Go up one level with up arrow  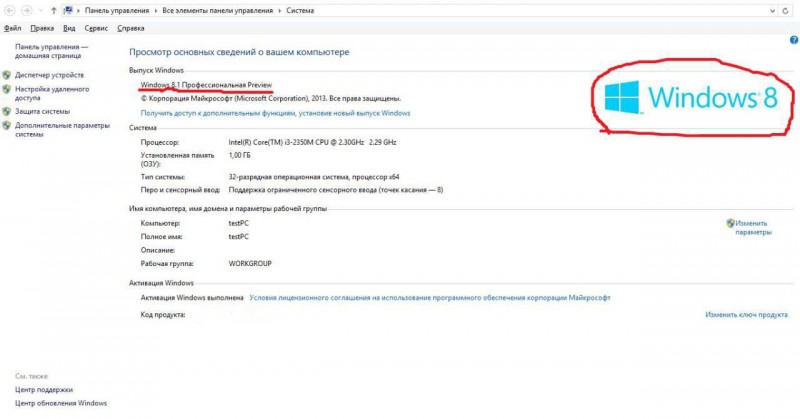point(54,10)
